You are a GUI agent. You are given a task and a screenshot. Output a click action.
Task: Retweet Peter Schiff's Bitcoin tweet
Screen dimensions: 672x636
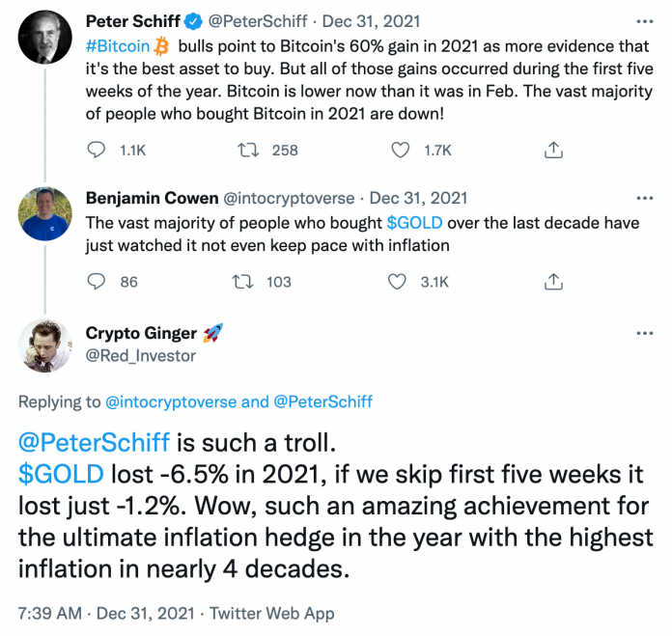click(247, 150)
